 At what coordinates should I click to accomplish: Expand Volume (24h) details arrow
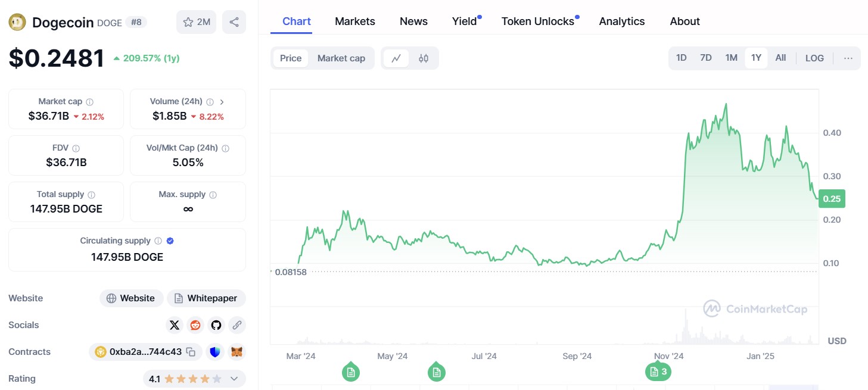click(x=222, y=101)
